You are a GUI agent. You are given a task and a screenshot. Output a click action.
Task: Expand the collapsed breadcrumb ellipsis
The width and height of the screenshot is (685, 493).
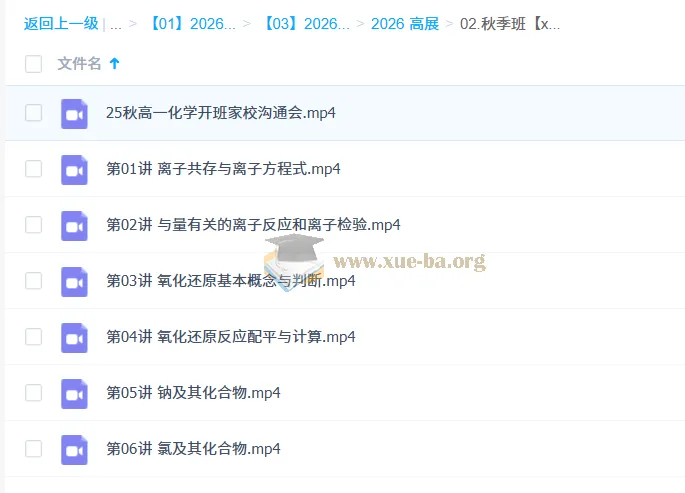pyautogui.click(x=115, y=24)
